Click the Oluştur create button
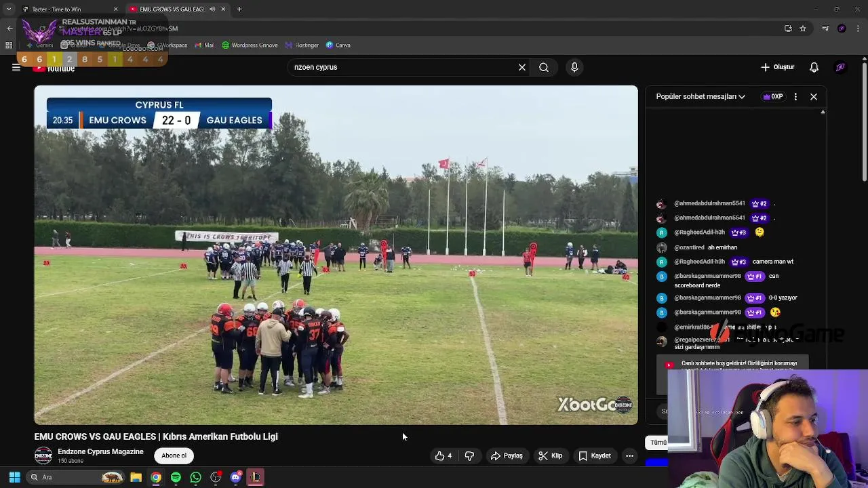Screen dimensions: 868x488 tap(778, 67)
